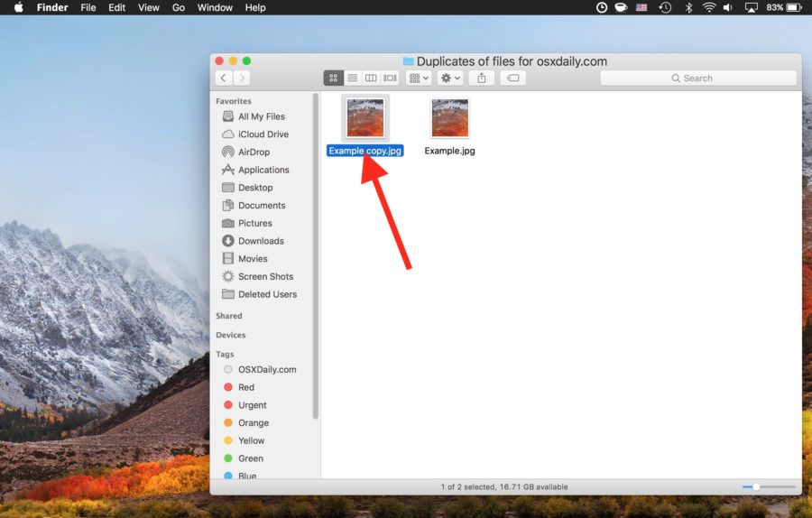Open Deleted Users folder in sidebar
Screen dimensions: 812x518
coord(267,294)
